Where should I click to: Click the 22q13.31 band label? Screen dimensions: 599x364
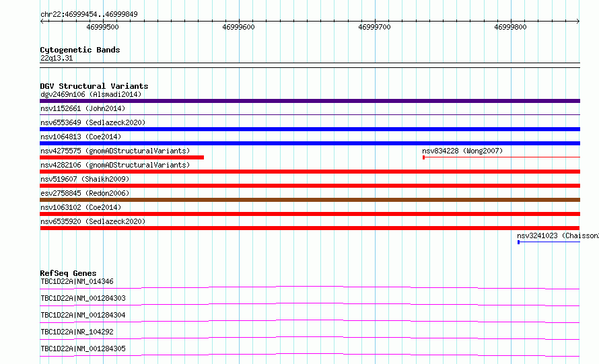(x=57, y=58)
